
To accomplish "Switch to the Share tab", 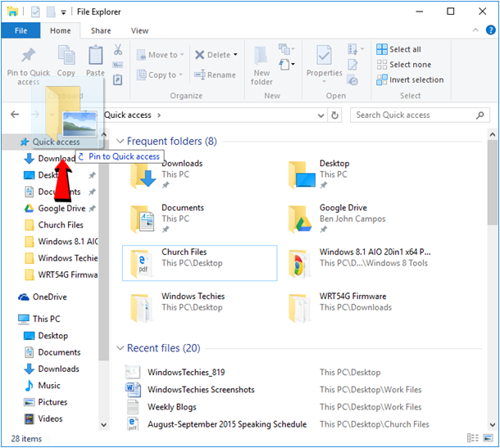I will pyautogui.click(x=101, y=30).
